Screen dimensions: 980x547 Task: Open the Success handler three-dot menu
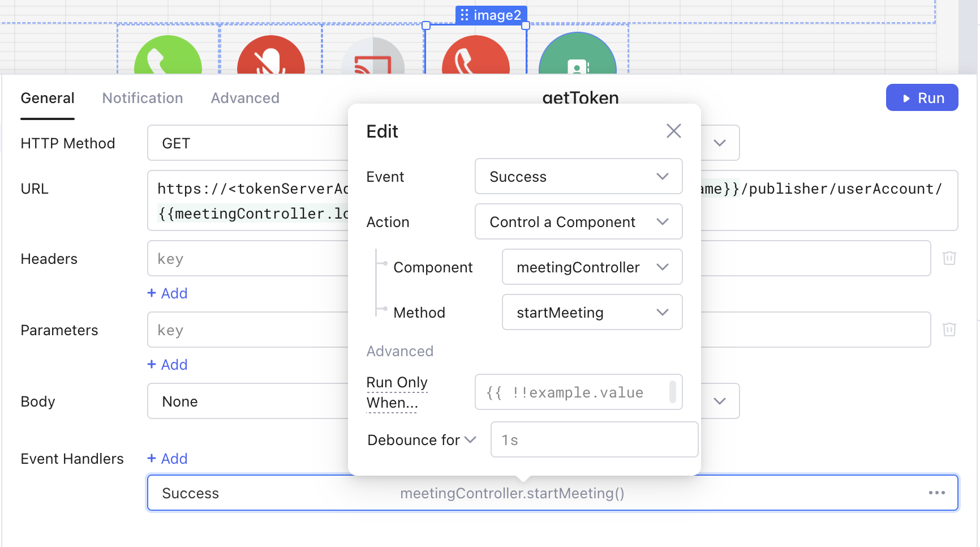[936, 493]
